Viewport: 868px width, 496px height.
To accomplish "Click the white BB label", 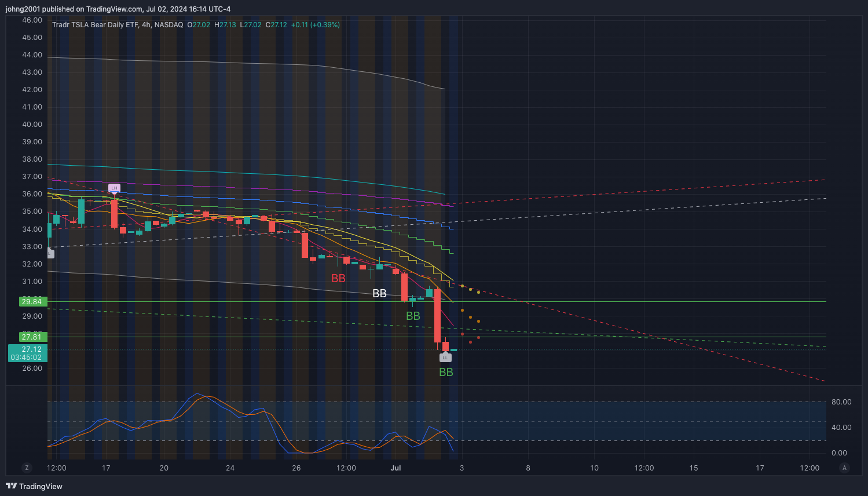I will coord(379,294).
